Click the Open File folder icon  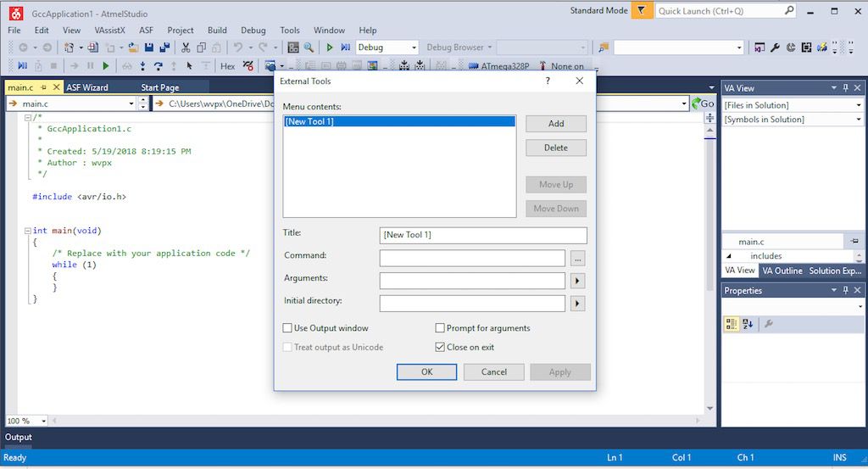tap(133, 47)
